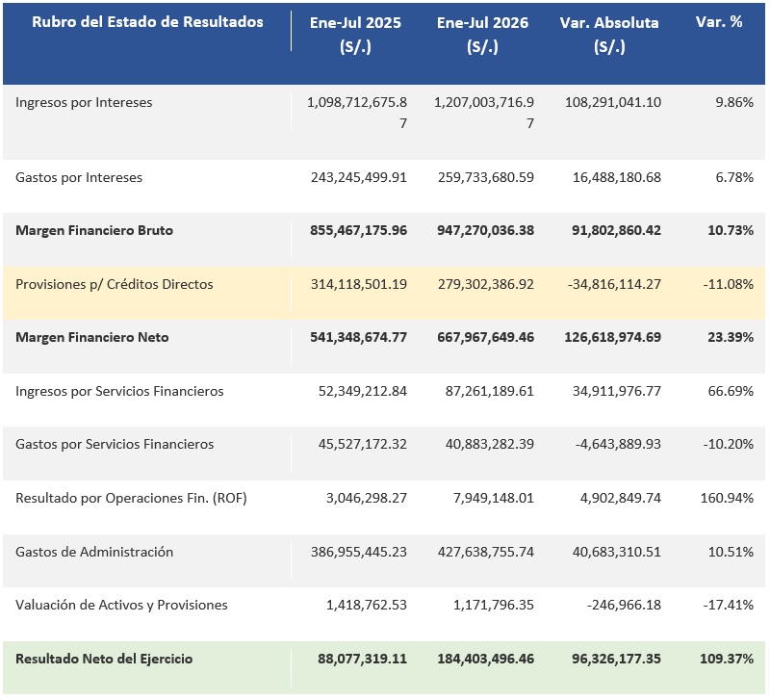Select cell value 87,261,189.61

point(490,391)
